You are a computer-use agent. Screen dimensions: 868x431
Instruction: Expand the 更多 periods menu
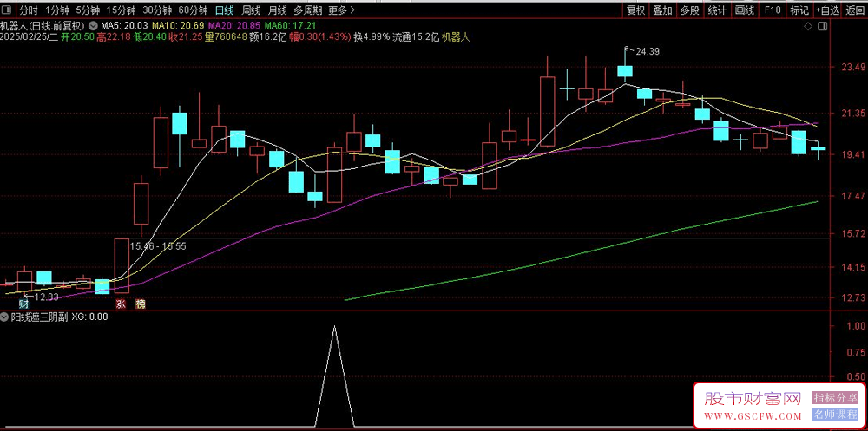[341, 10]
